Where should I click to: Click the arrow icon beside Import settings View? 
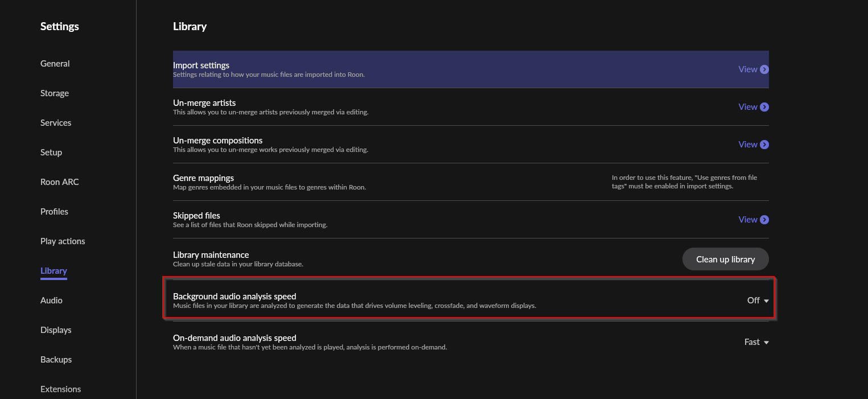(764, 69)
